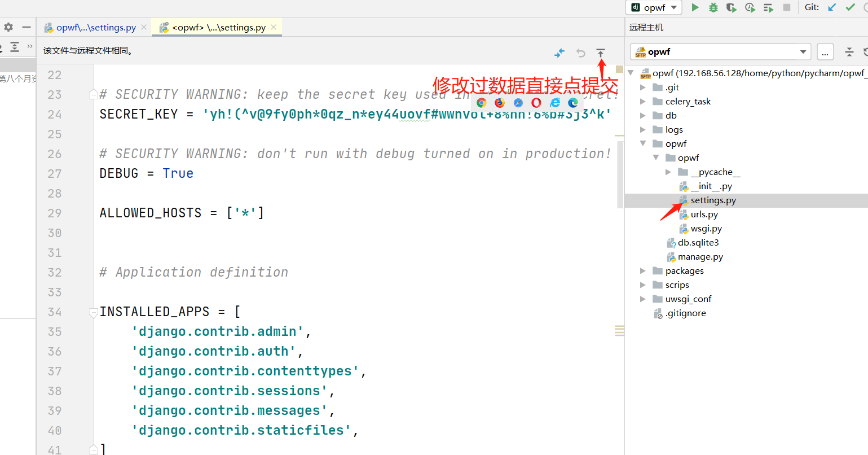The image size is (868, 455).
Task: Select .gitignore in remote tree
Action: pyautogui.click(x=685, y=313)
